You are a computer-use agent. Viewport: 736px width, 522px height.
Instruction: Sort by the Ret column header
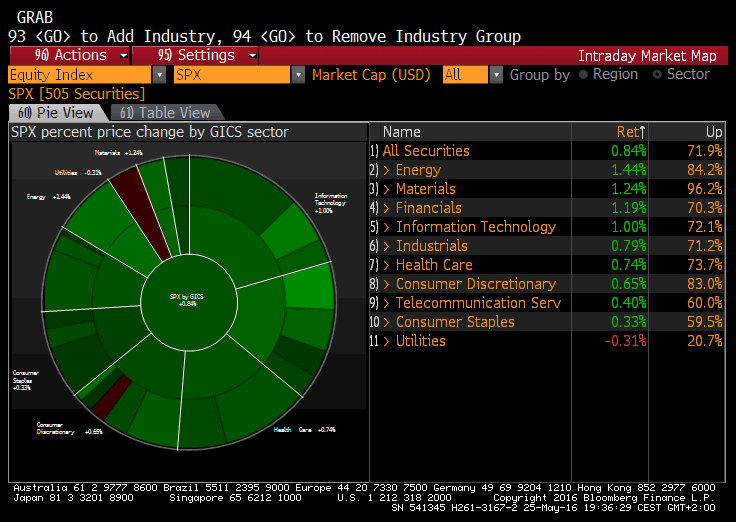click(630, 132)
